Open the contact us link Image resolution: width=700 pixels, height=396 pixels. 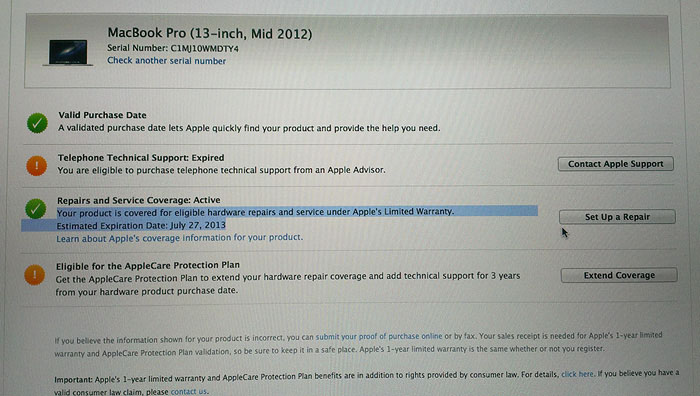click(188, 392)
